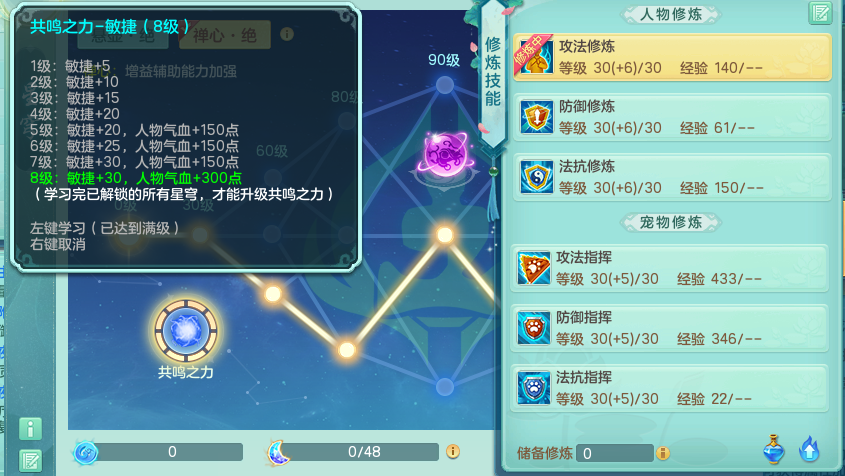Open the notes icon at the panel's top right
The height and width of the screenshot is (476, 845).
click(x=820, y=13)
